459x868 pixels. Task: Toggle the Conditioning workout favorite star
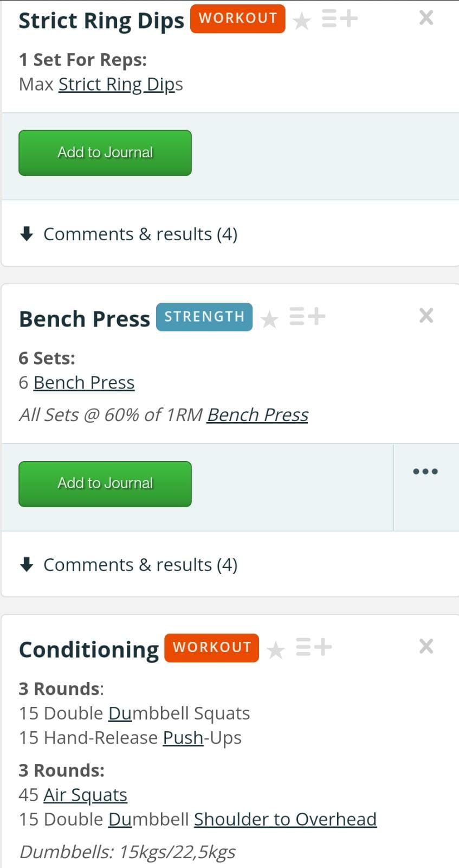tap(276, 649)
